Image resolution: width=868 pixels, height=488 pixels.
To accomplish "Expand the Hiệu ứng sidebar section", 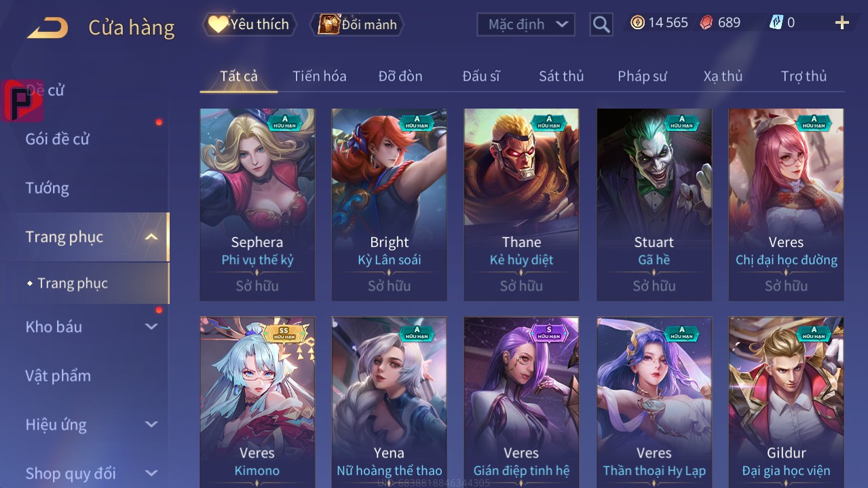I will (x=151, y=424).
